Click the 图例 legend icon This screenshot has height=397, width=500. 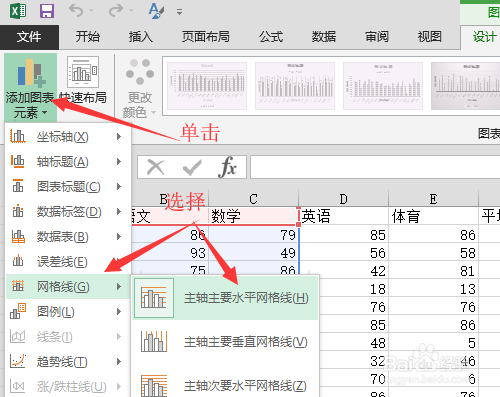(x=18, y=311)
